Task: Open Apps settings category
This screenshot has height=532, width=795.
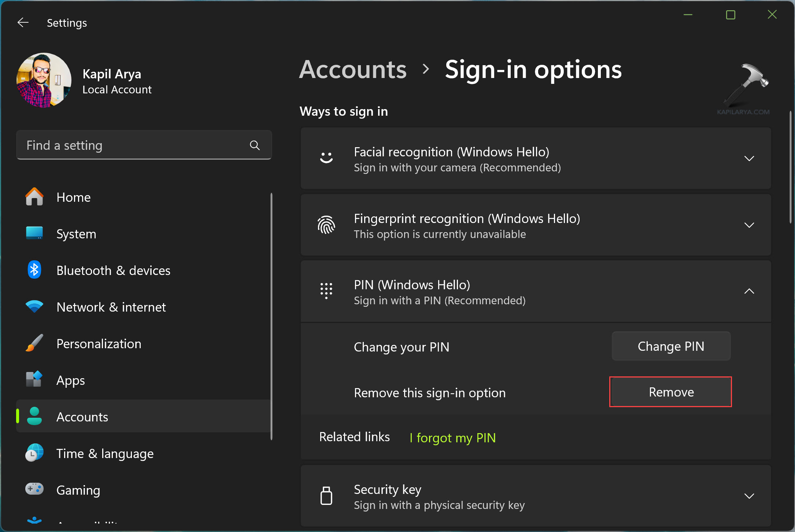Action: 70,380
